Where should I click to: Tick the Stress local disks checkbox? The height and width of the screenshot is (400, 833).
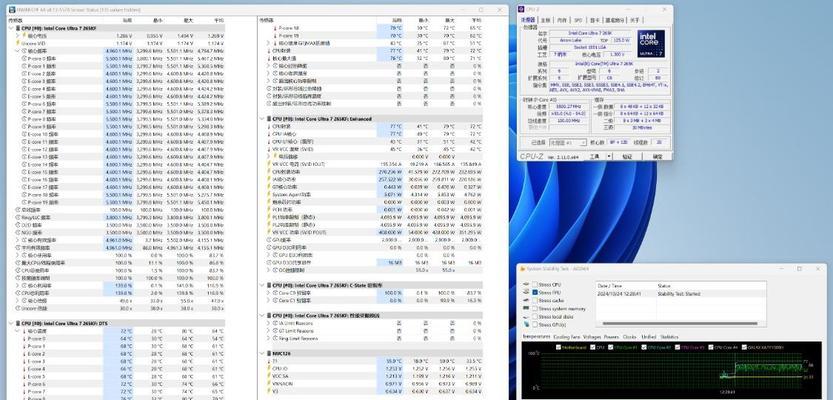(535, 317)
